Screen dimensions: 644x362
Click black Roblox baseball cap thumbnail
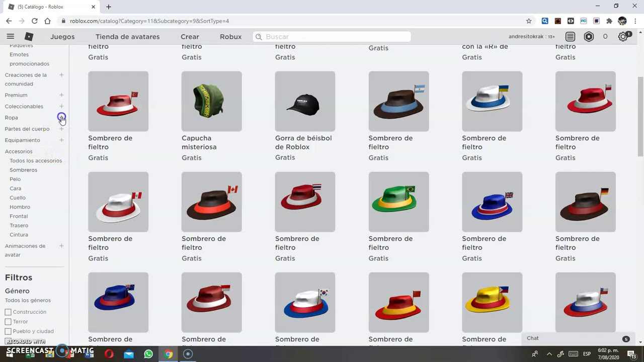click(x=305, y=101)
